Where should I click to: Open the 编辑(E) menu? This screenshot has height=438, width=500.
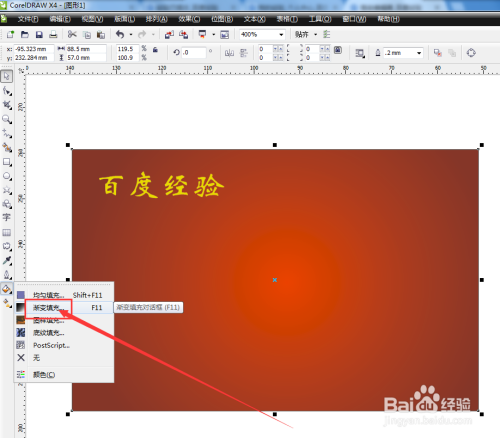point(60,19)
